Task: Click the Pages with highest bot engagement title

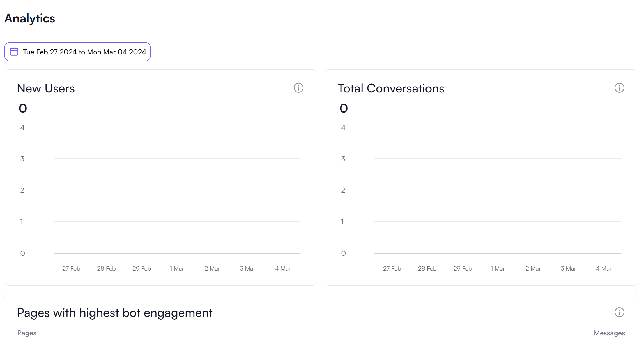Action: [x=114, y=313]
